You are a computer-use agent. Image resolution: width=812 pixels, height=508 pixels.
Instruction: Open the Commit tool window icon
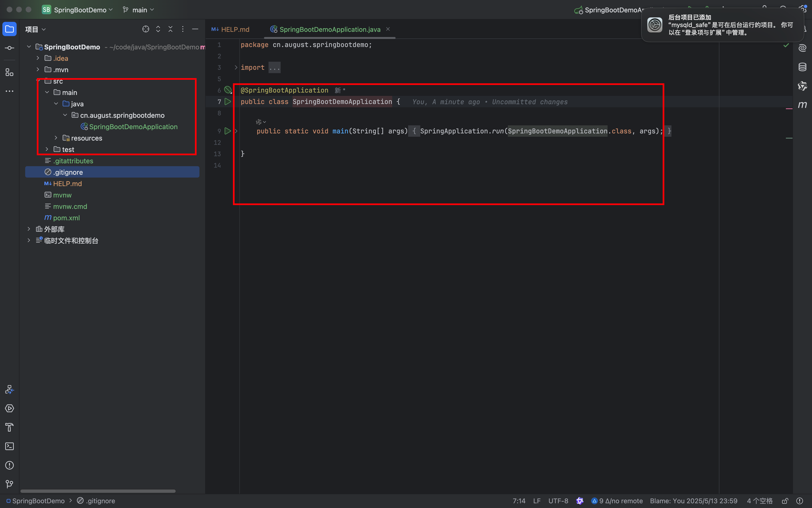tap(9, 48)
